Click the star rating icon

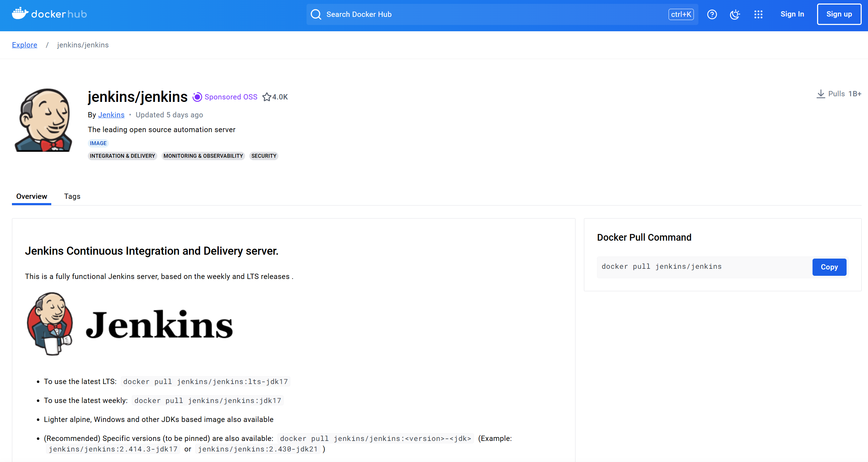(x=267, y=97)
